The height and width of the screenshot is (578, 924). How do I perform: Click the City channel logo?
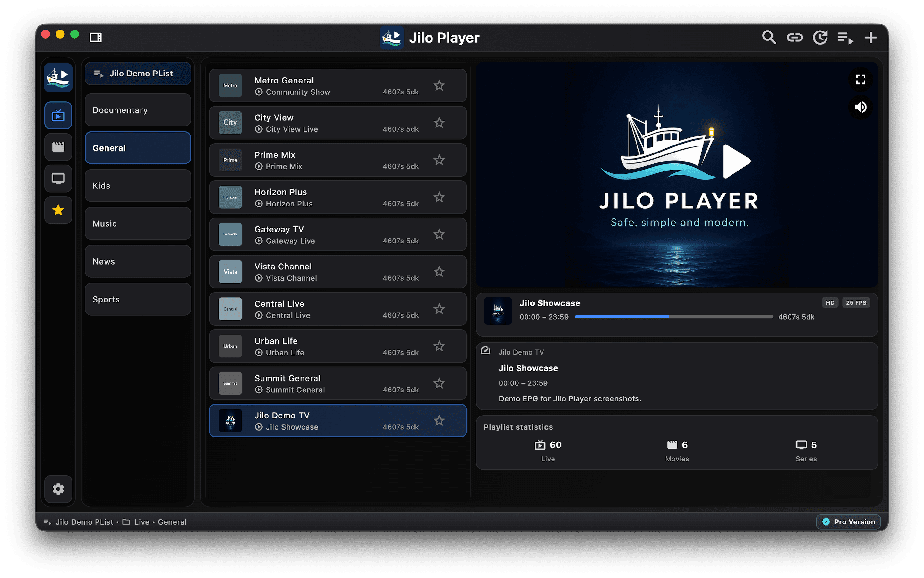pos(230,123)
